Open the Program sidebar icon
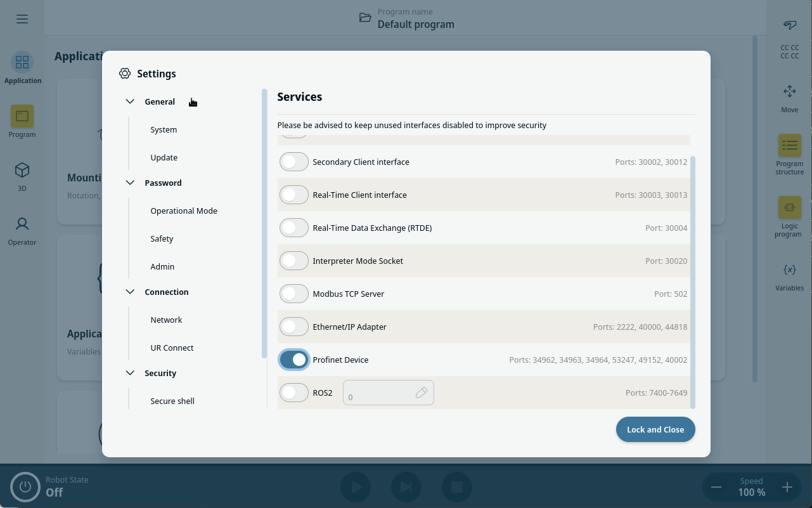 22,117
